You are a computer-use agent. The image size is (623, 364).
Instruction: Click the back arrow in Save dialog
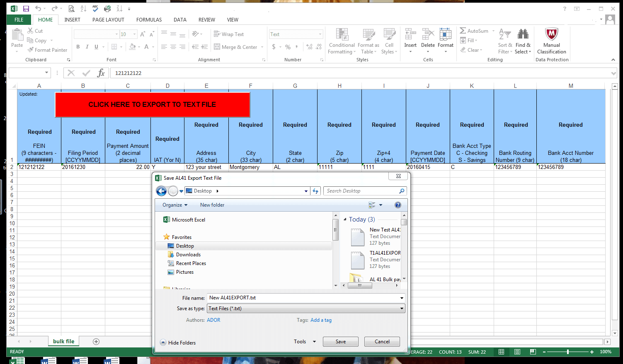click(x=161, y=191)
